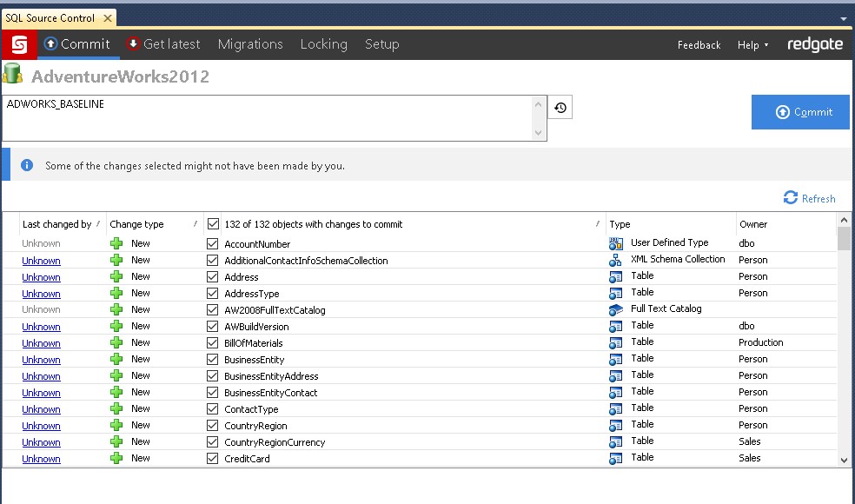Click the commit history clock icon
The image size is (855, 504).
560,108
